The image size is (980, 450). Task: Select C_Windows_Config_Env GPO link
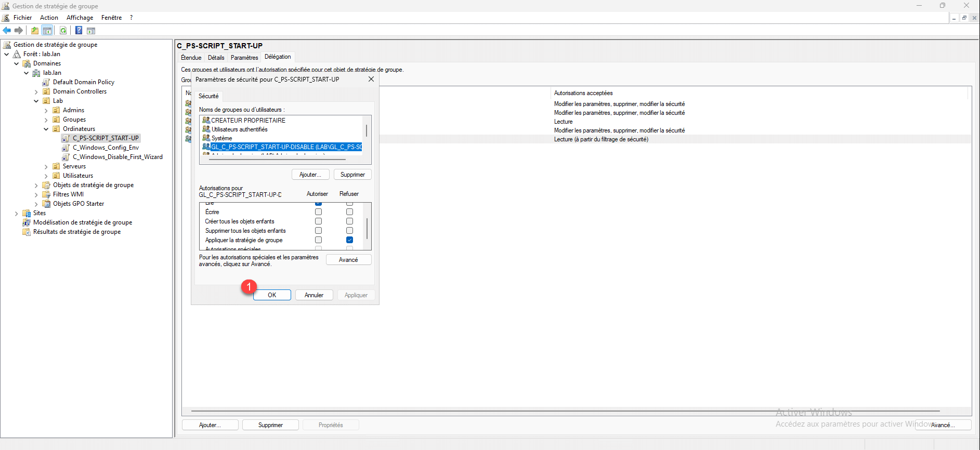(106, 148)
